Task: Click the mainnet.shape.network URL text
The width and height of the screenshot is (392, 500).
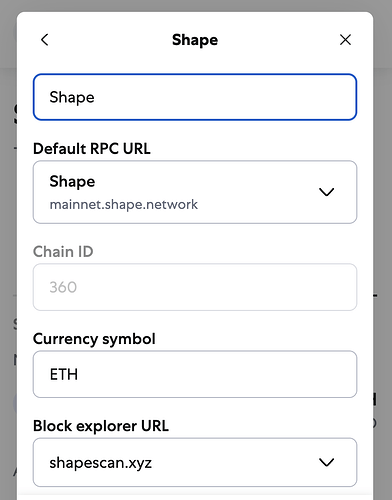Action: point(124,204)
